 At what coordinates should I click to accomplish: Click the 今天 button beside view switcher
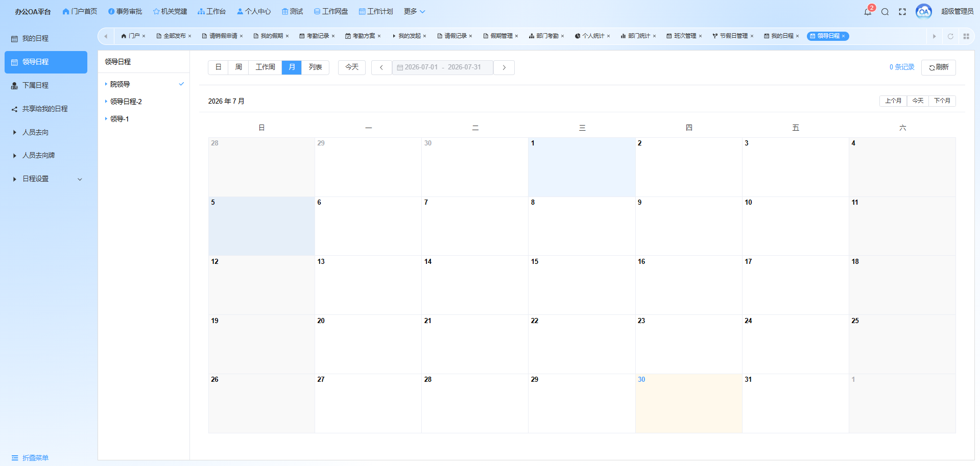352,67
